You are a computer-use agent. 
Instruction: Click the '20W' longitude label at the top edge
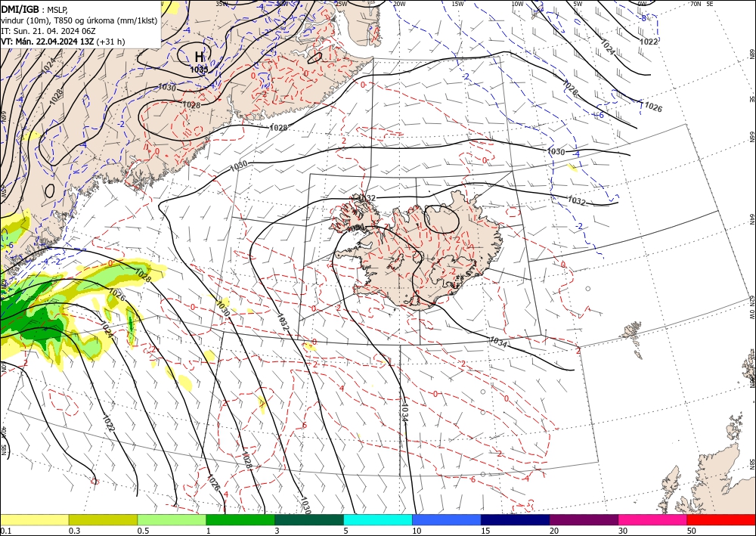coord(398,4)
